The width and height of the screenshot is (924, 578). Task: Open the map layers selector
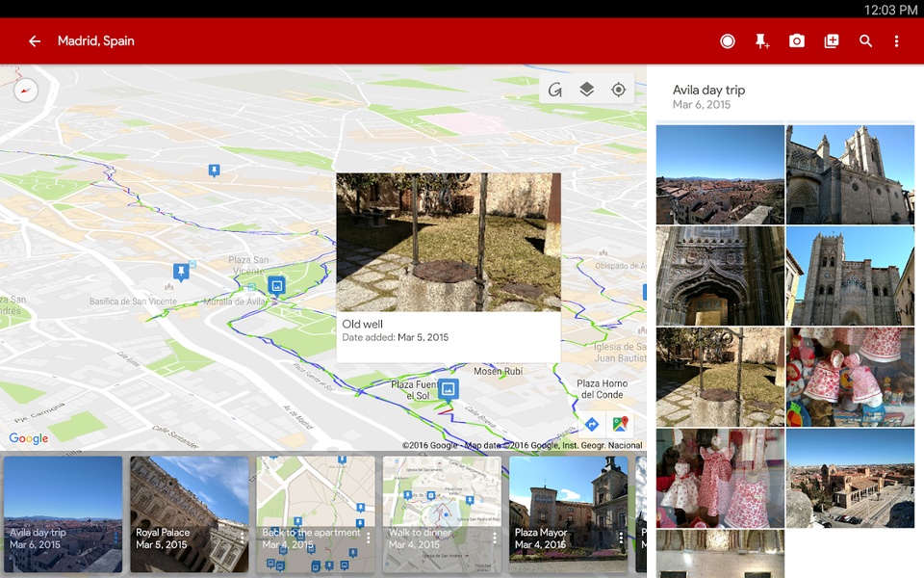(586, 89)
